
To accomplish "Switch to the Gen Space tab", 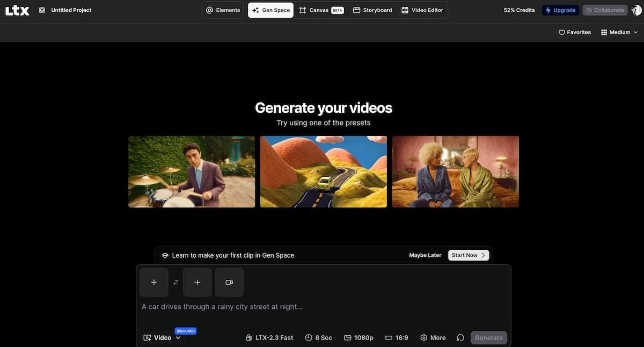I will tap(270, 10).
